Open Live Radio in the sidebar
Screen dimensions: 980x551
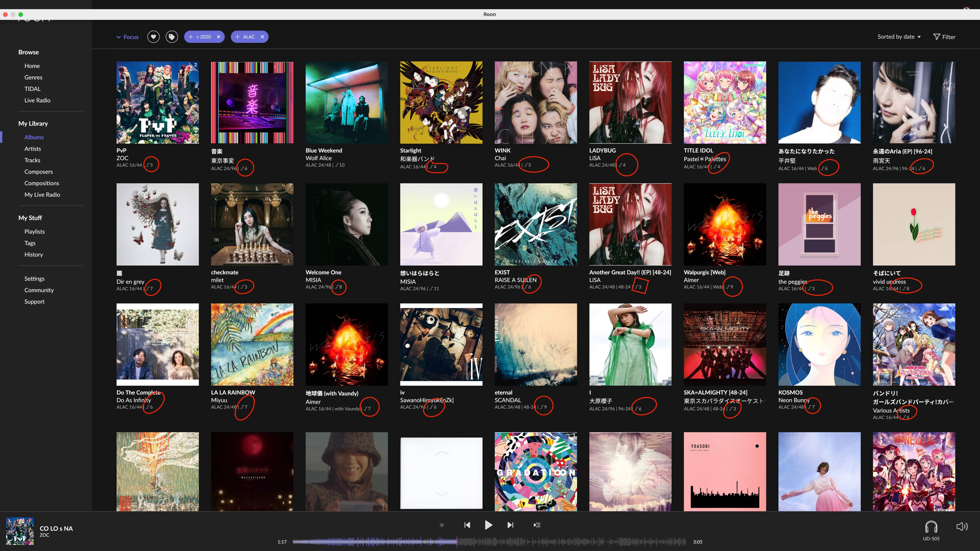click(x=37, y=100)
